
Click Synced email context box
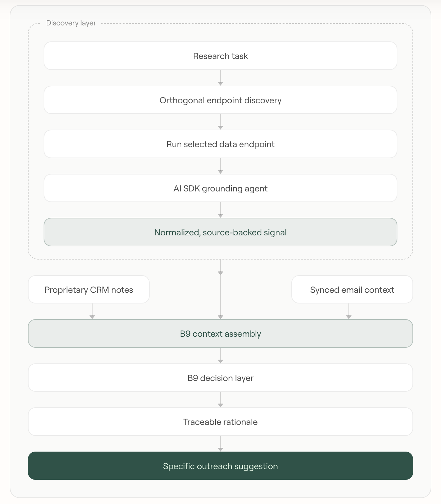(x=352, y=289)
